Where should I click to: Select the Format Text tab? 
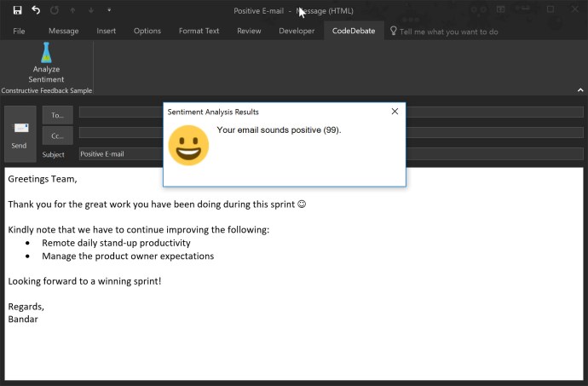pyautogui.click(x=199, y=31)
